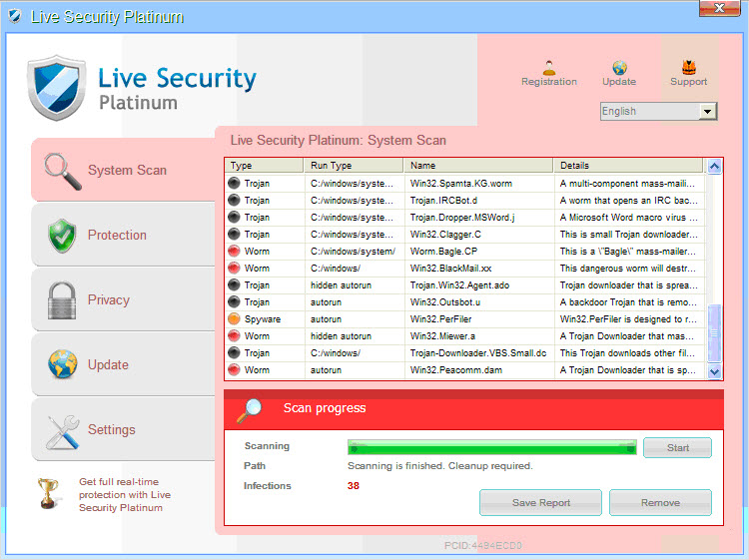749x560 pixels.
Task: Sort by the Type column header
Action: 265,165
